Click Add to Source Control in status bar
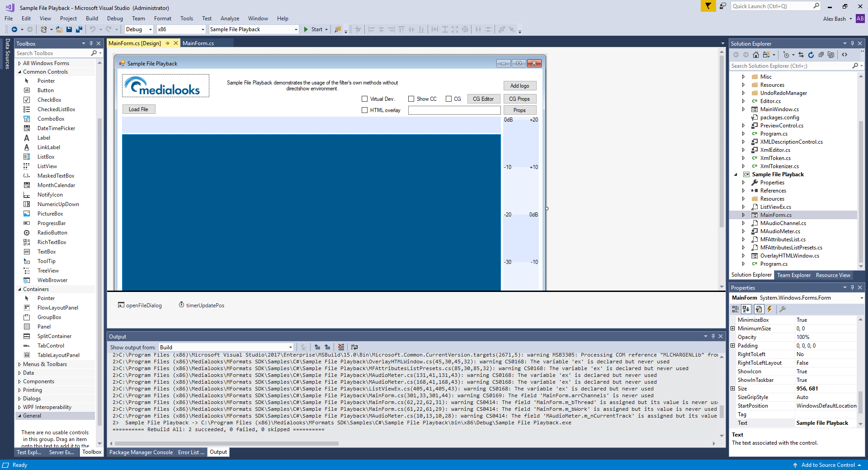 point(827,465)
